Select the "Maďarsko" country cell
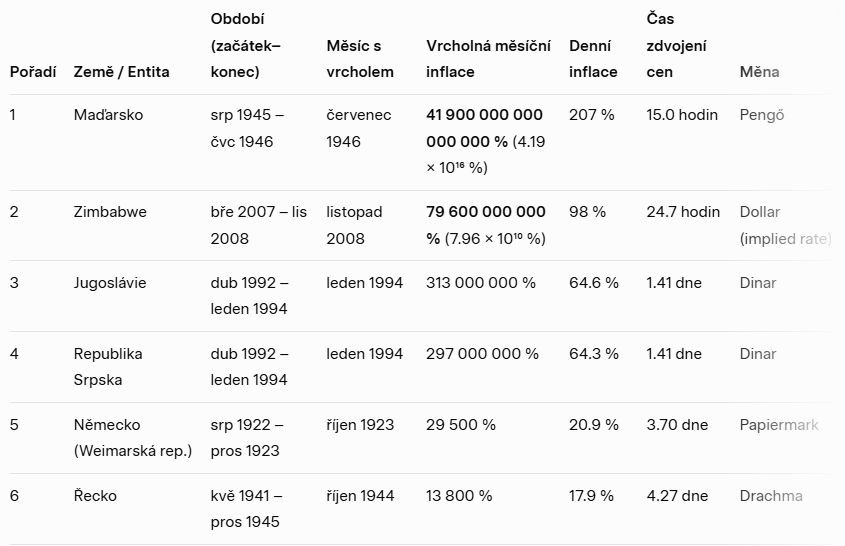845x546 pixels. 108,115
